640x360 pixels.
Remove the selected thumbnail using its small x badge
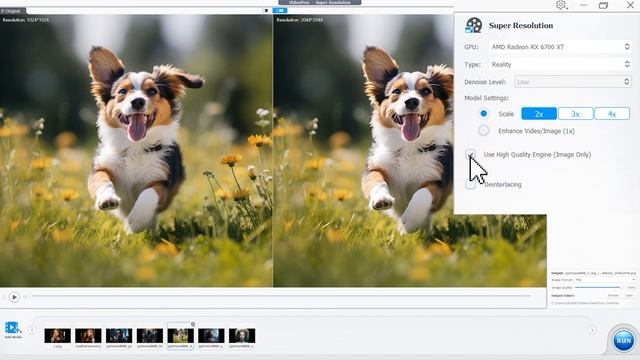[193, 324]
